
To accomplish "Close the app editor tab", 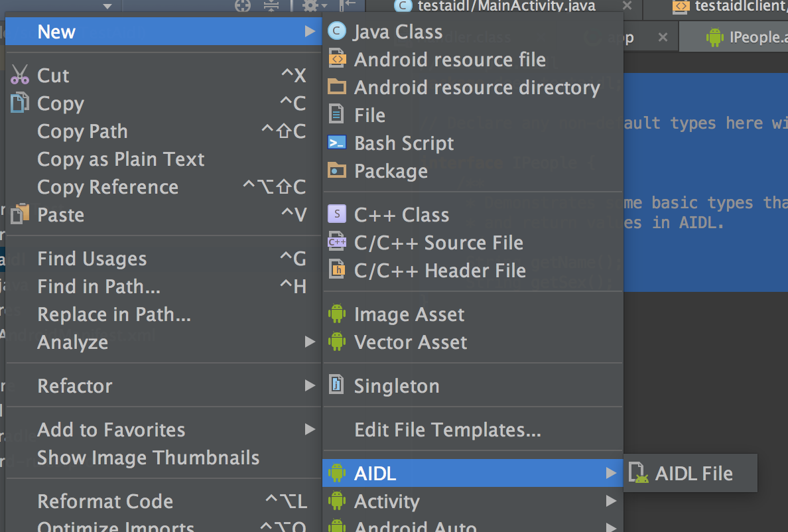I will coord(663,37).
